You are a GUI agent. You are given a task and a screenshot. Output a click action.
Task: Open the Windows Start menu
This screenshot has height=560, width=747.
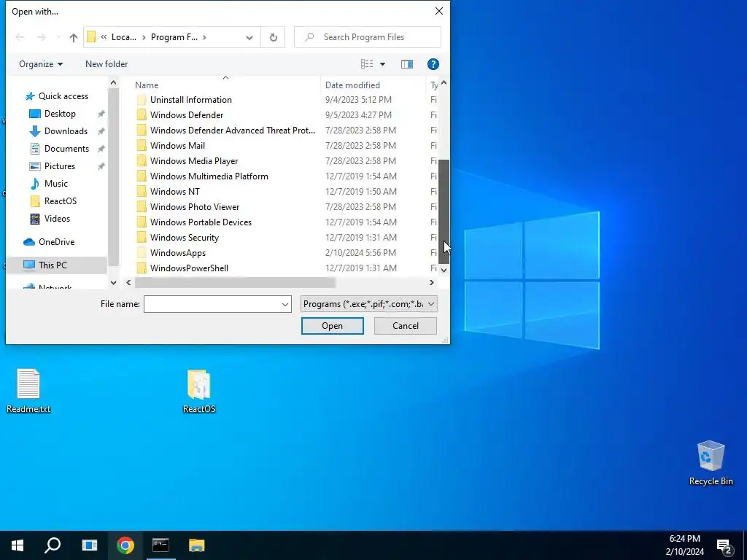[x=18, y=545]
